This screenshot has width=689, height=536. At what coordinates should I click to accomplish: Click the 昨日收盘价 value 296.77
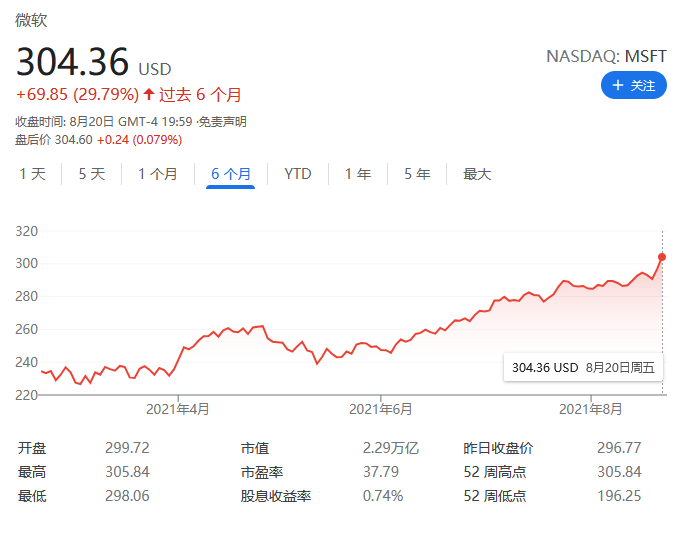tap(619, 448)
